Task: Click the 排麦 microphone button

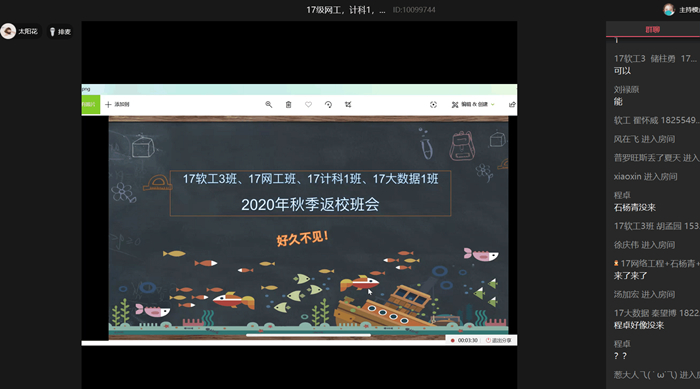Action: coord(60,32)
